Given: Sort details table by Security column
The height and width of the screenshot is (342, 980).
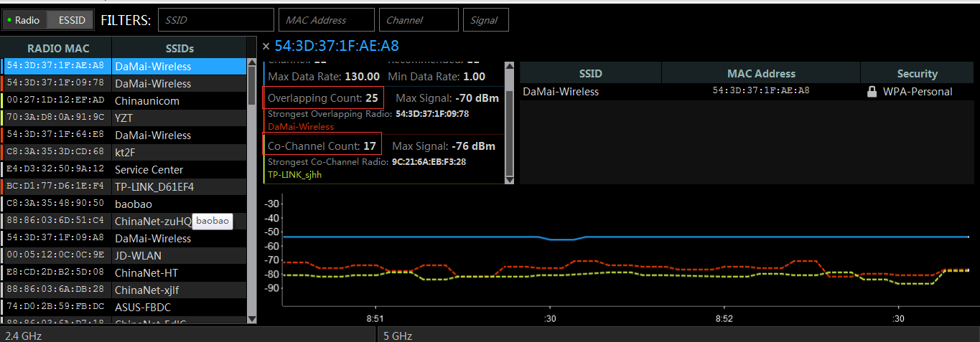Looking at the screenshot, I should [x=917, y=73].
